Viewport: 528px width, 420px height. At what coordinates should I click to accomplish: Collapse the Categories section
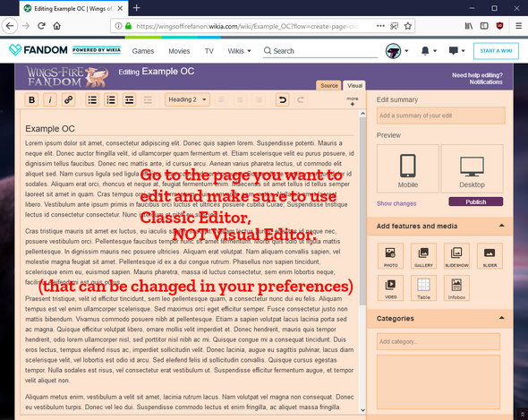point(501,318)
